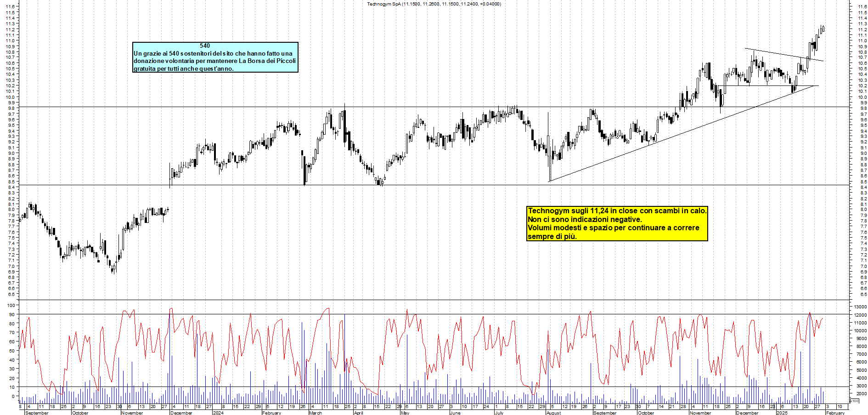This screenshot has width=868, height=415.
Task: Click the 'x100' volume multiplier label
Action: coord(855,401)
